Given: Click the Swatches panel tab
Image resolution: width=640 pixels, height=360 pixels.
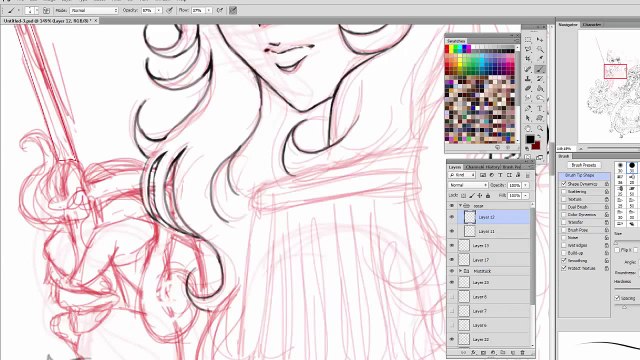Looking at the screenshot, I should click(x=456, y=41).
